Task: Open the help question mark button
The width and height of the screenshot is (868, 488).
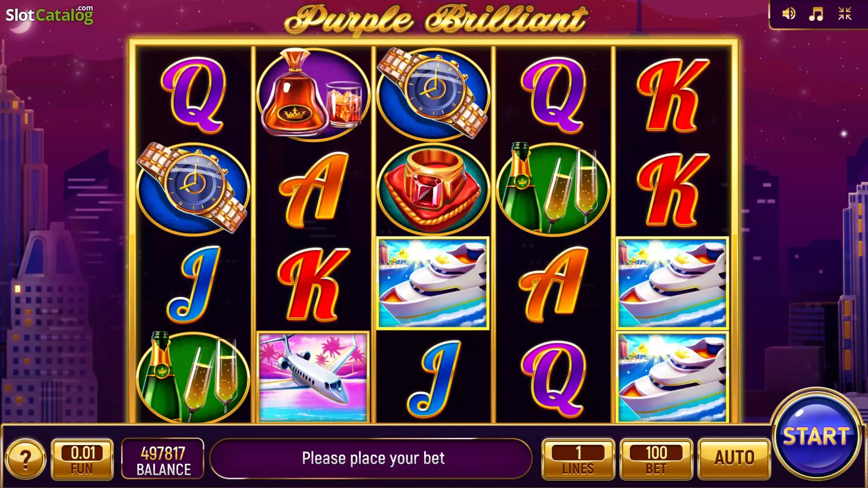Action: coord(26,460)
